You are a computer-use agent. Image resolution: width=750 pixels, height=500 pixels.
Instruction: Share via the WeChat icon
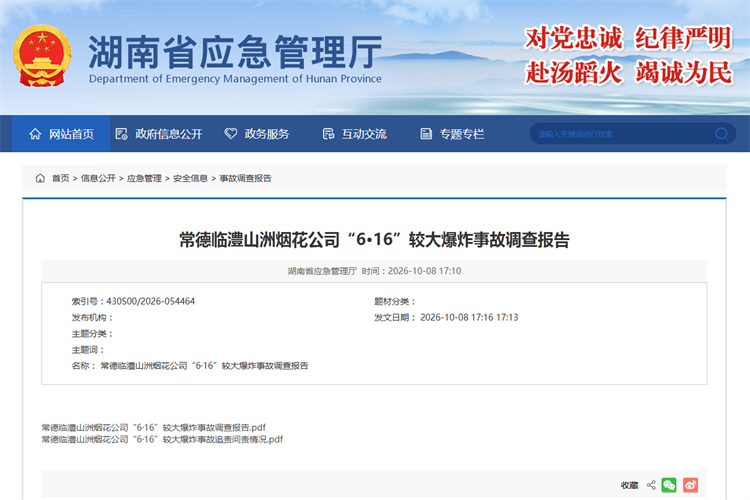(x=669, y=485)
